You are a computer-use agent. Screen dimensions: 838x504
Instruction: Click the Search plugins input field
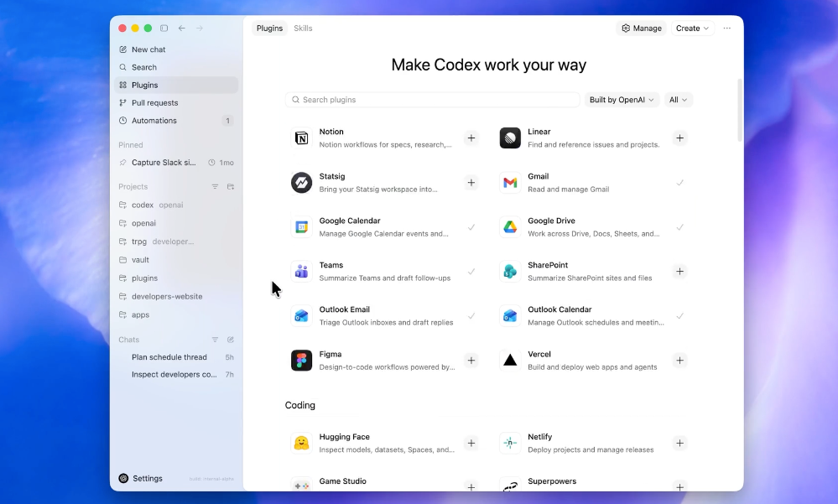pyautogui.click(x=432, y=100)
